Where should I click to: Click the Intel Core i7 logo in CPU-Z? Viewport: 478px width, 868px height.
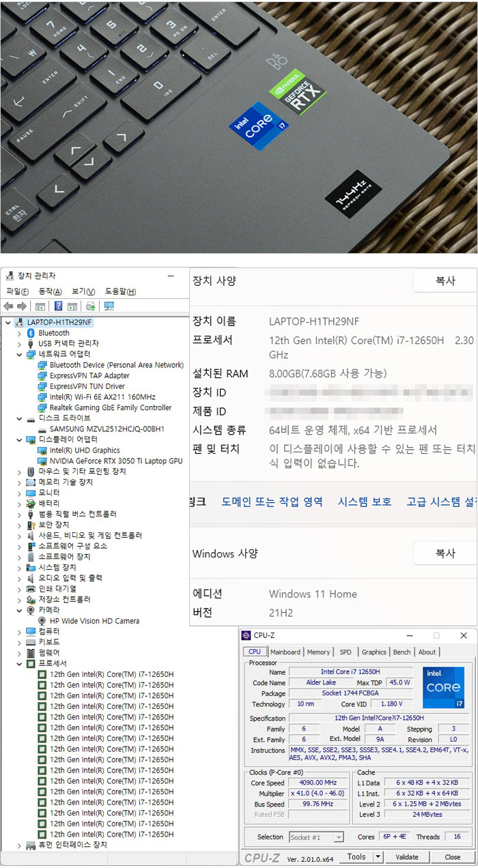(x=443, y=687)
